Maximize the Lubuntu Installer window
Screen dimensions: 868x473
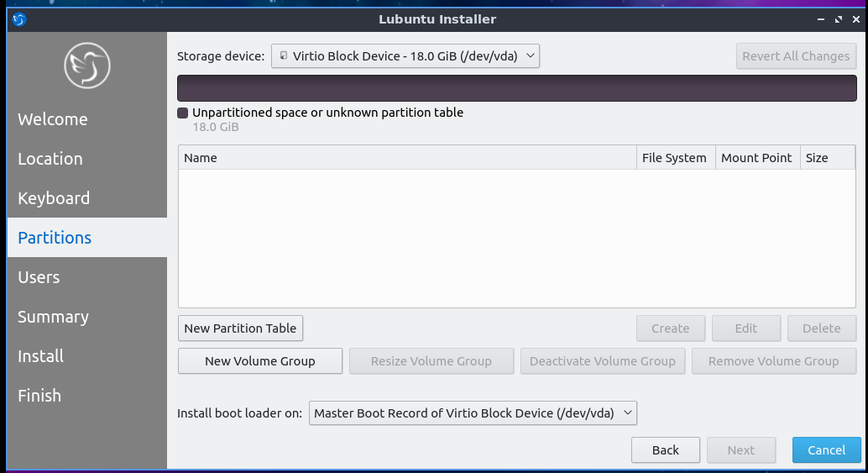pyautogui.click(x=837, y=18)
